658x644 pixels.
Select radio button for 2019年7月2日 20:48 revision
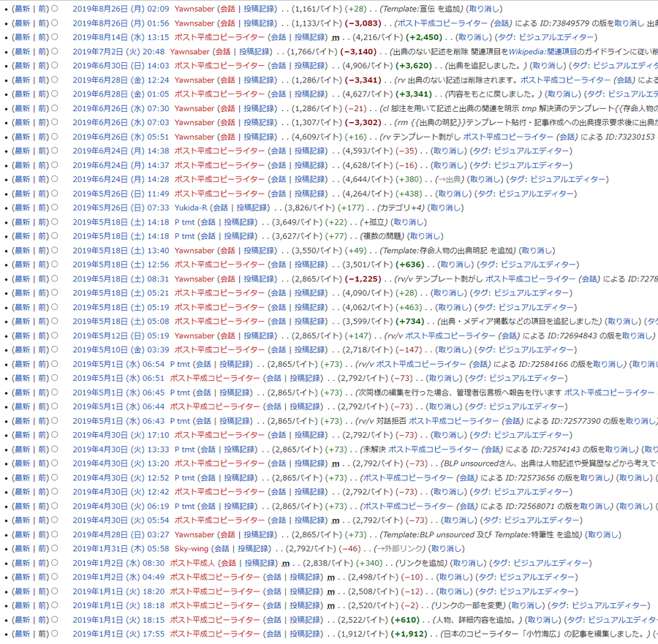[55, 51]
